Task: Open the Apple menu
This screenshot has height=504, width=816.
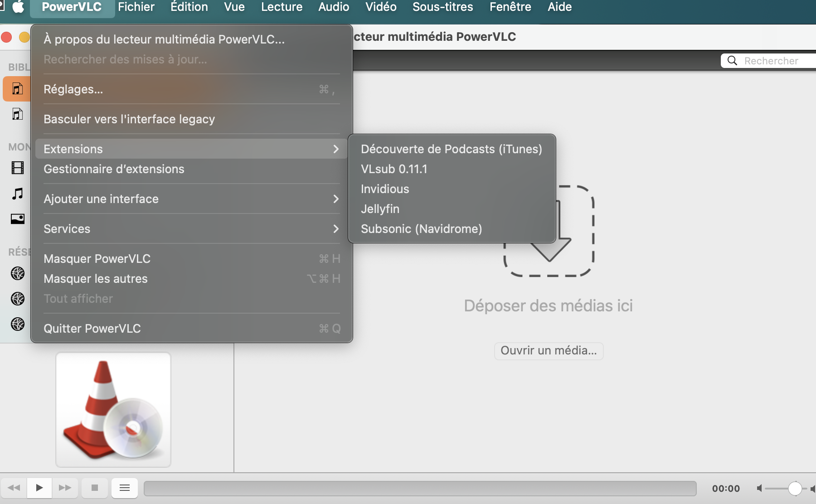Action: pos(18,7)
